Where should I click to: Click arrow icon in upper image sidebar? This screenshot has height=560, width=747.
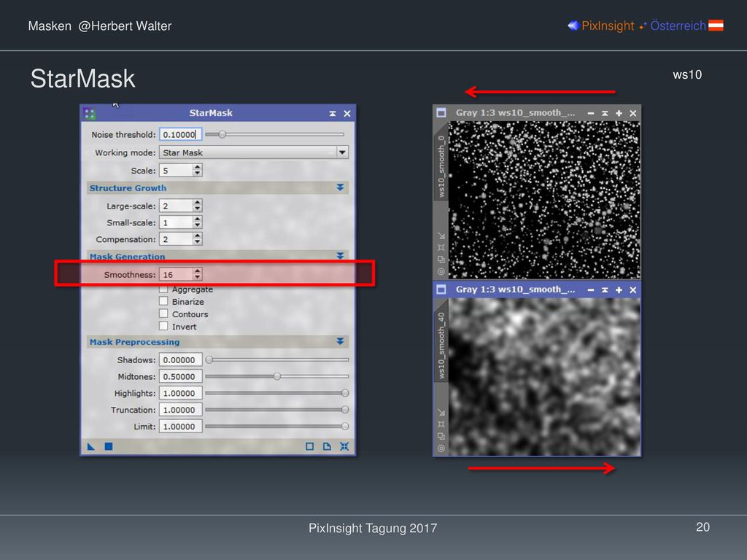[x=441, y=236]
